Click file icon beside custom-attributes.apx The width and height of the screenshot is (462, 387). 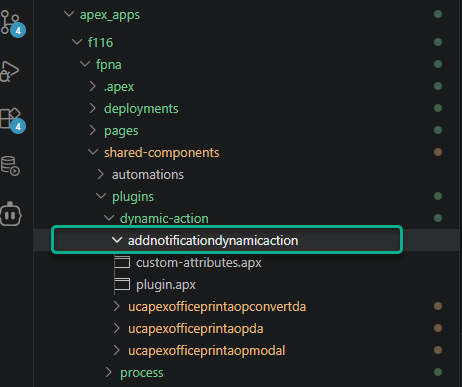[122, 262]
